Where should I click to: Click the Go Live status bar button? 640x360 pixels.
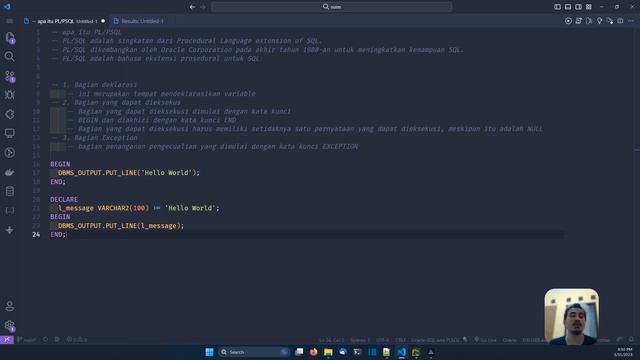485,340
